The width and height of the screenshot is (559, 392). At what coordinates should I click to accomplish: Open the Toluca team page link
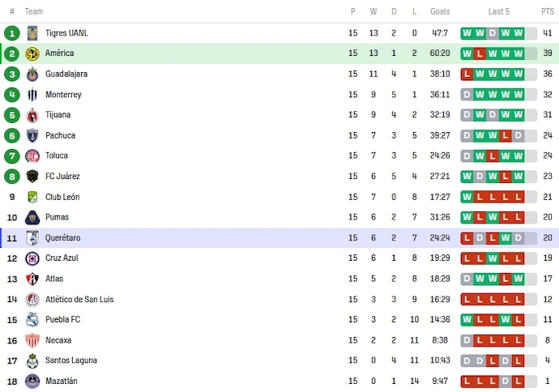click(x=57, y=156)
